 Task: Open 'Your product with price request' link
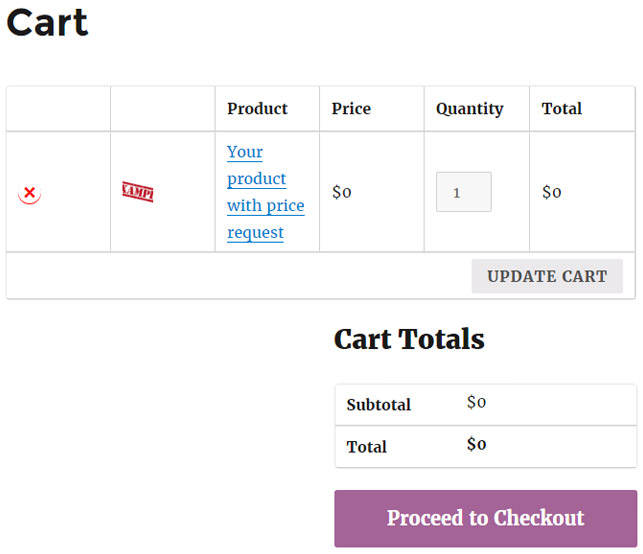point(266,192)
